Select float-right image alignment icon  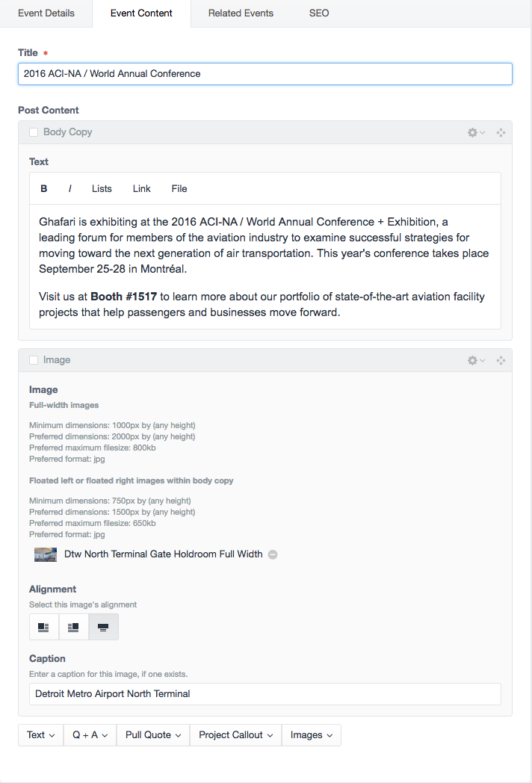pyautogui.click(x=73, y=627)
